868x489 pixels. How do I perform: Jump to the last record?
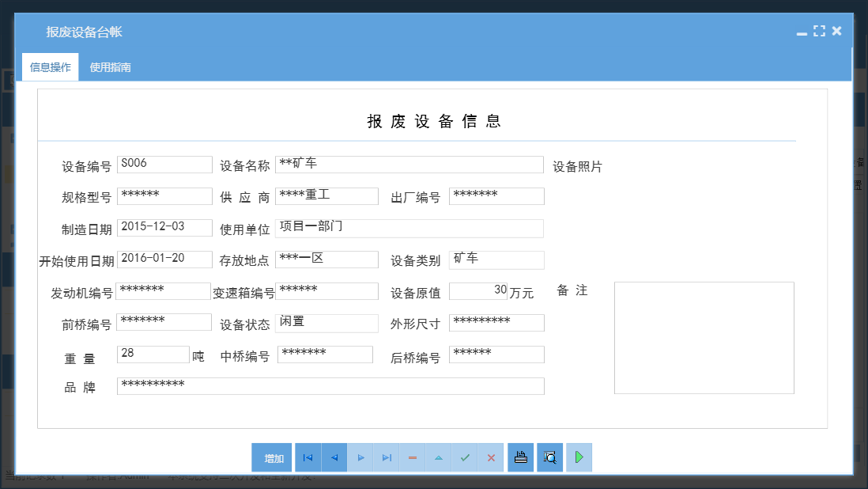[x=386, y=457]
